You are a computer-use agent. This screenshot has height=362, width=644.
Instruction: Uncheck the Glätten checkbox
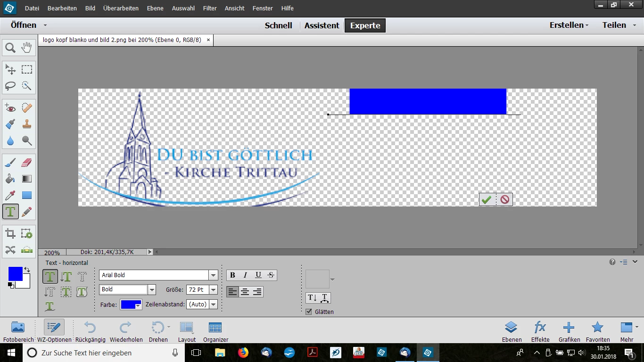pyautogui.click(x=309, y=312)
